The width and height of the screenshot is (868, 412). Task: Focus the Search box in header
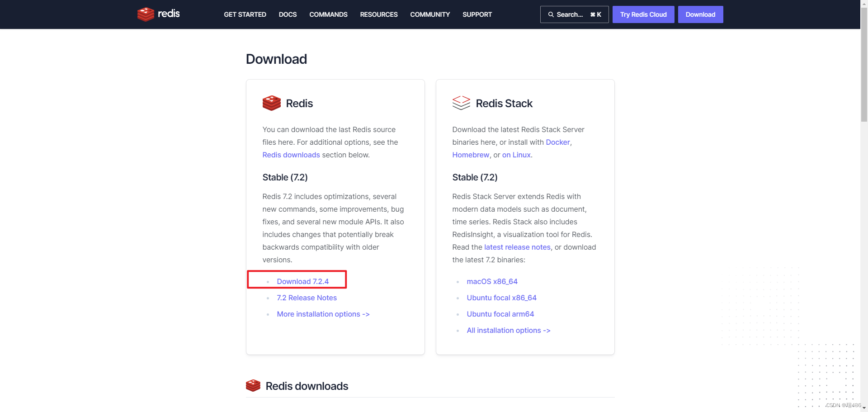(x=574, y=14)
